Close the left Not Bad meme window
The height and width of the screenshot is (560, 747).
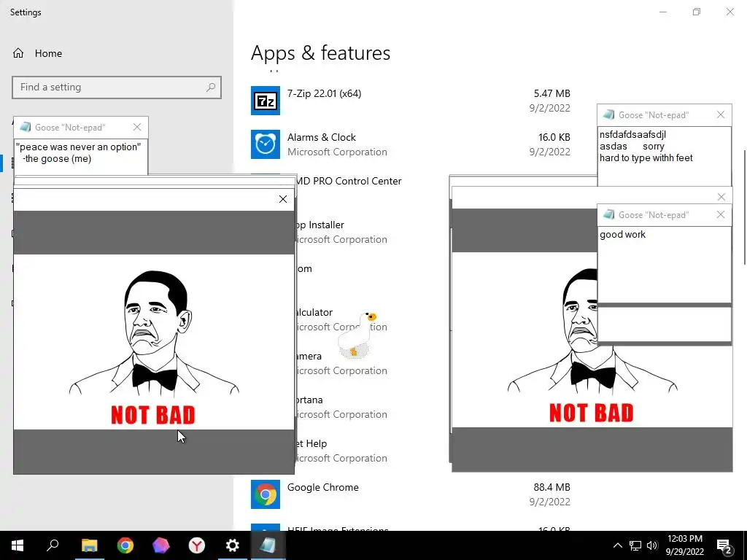click(283, 199)
